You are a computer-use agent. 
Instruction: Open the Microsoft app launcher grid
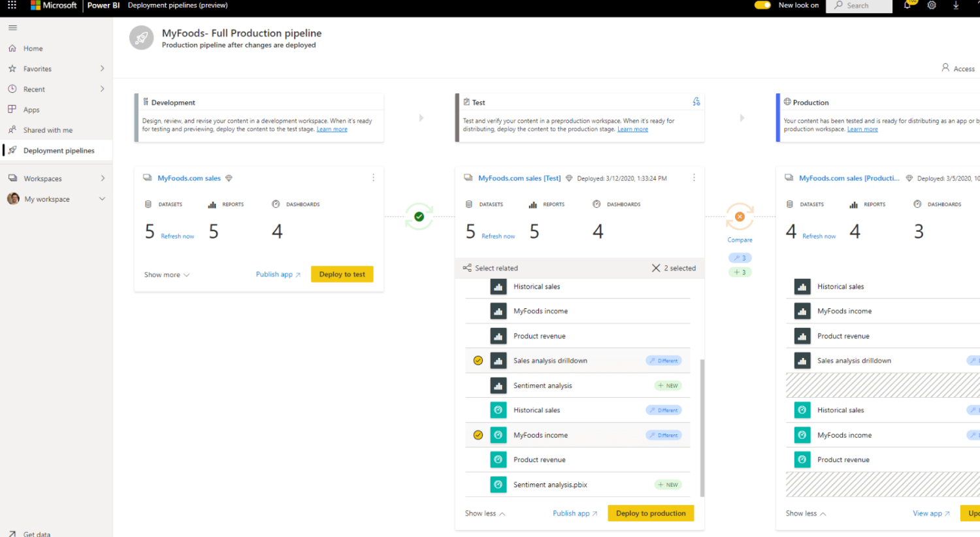click(12, 5)
